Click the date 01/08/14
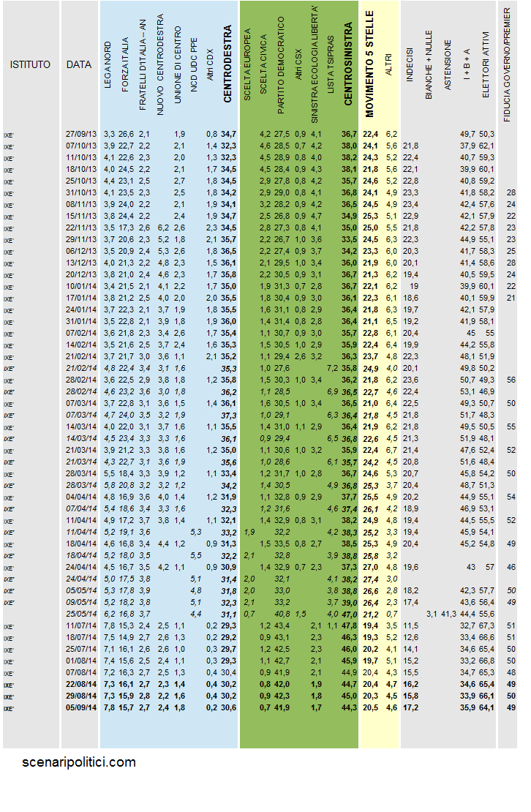The width and height of the screenshot is (531, 812). click(x=81, y=661)
